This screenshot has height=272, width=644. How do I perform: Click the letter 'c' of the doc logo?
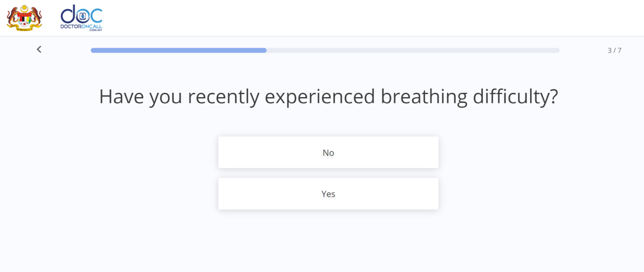click(x=96, y=14)
